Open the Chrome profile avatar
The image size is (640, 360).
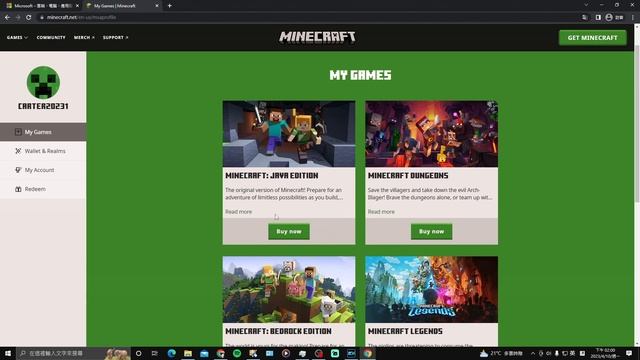(609, 17)
